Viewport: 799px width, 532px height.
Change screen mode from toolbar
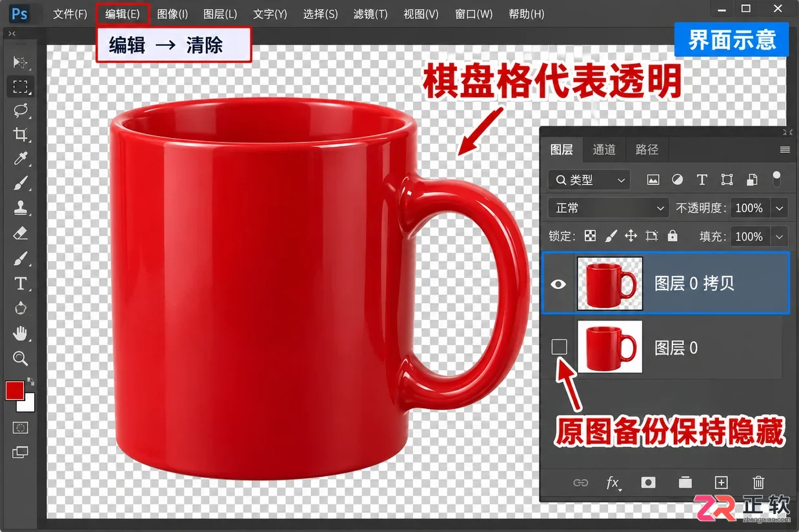coord(21,452)
